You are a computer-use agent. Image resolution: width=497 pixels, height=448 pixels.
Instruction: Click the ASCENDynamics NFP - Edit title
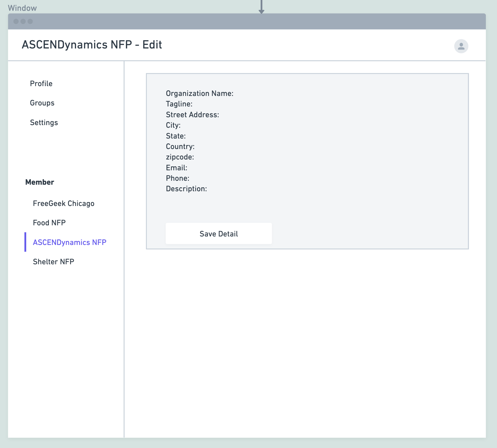point(92,45)
